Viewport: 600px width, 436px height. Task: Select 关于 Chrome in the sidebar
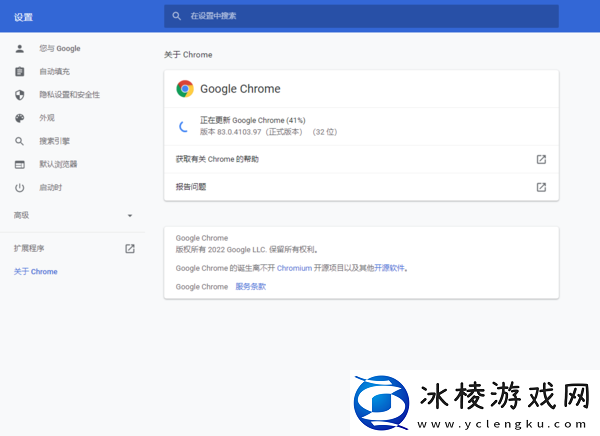36,271
